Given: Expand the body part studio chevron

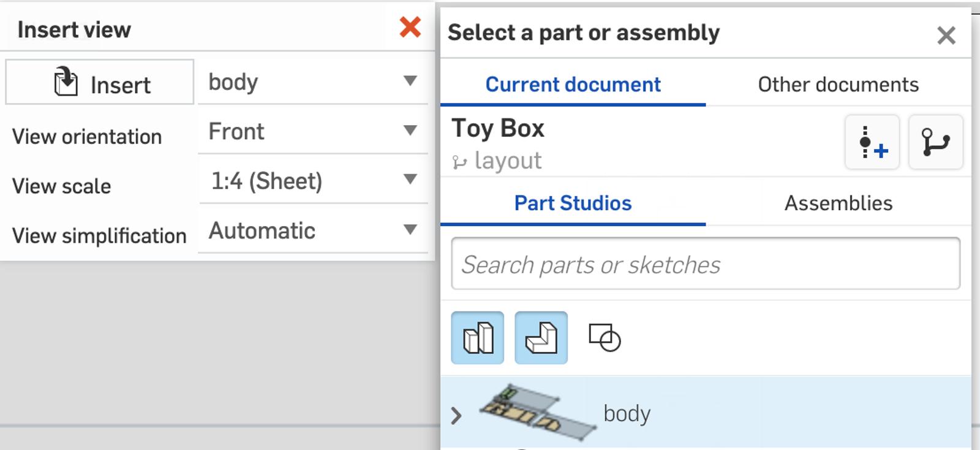Looking at the screenshot, I should (x=456, y=416).
